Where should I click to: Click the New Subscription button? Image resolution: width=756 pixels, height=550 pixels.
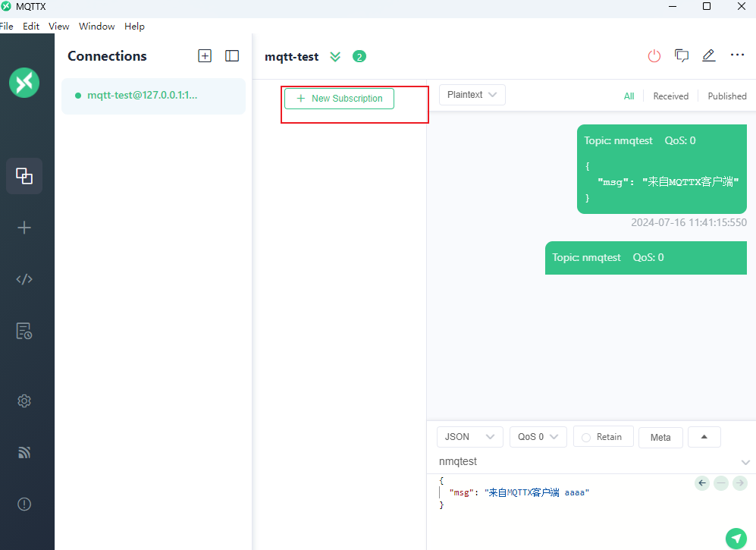click(339, 99)
